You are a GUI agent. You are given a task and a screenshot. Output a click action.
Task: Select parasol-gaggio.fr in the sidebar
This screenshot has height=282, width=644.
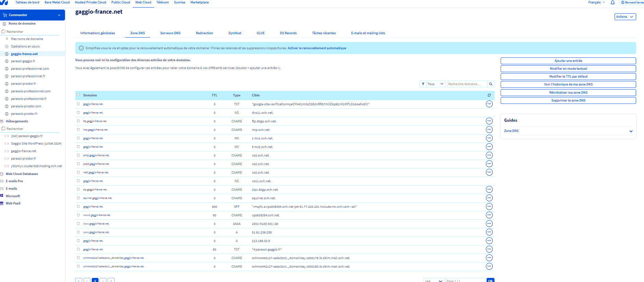click(x=23, y=61)
